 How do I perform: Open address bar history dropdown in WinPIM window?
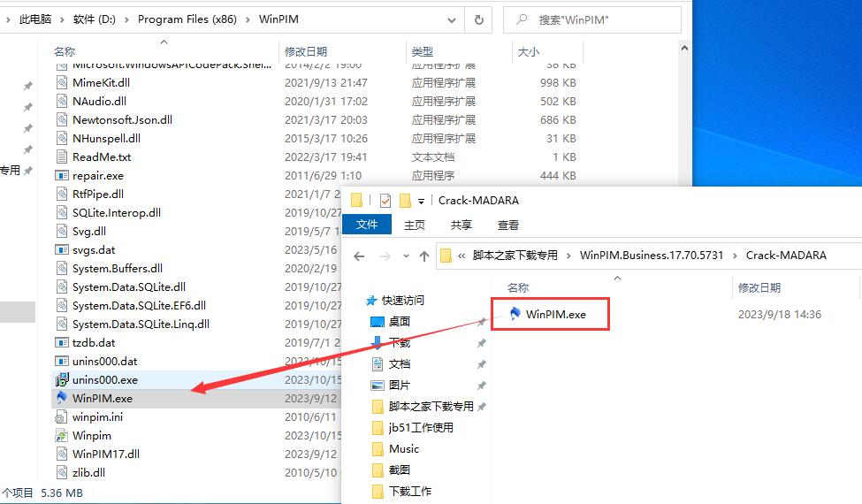click(x=452, y=19)
